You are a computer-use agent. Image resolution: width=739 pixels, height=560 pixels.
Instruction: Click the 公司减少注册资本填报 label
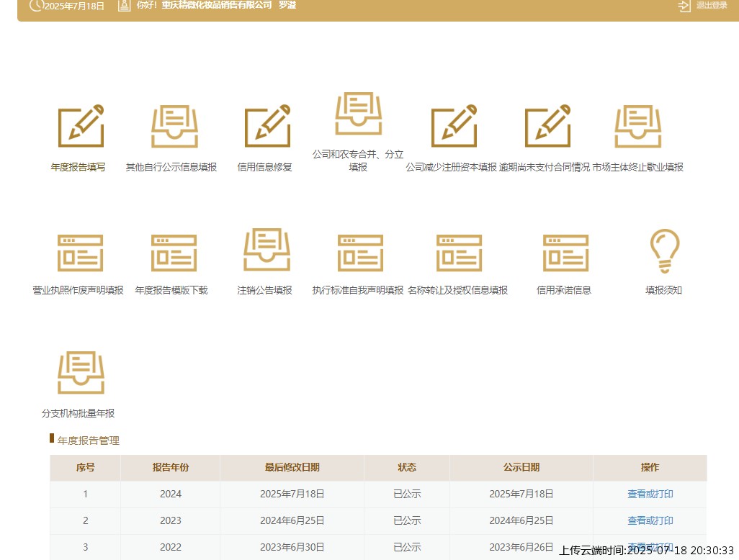point(452,167)
